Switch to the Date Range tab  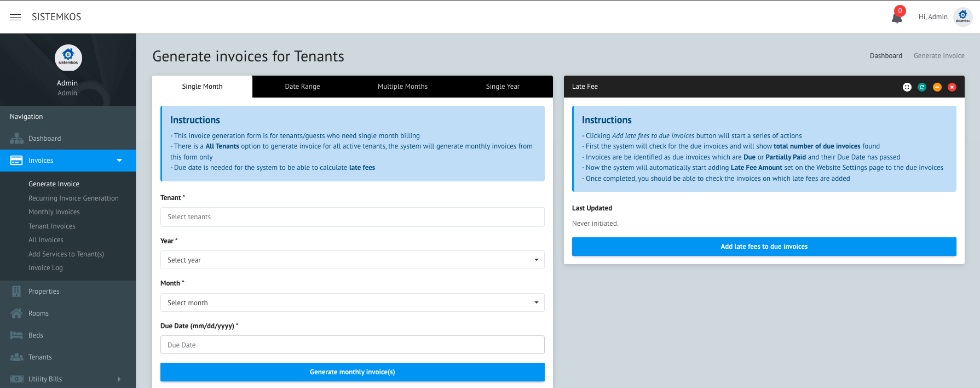click(302, 87)
